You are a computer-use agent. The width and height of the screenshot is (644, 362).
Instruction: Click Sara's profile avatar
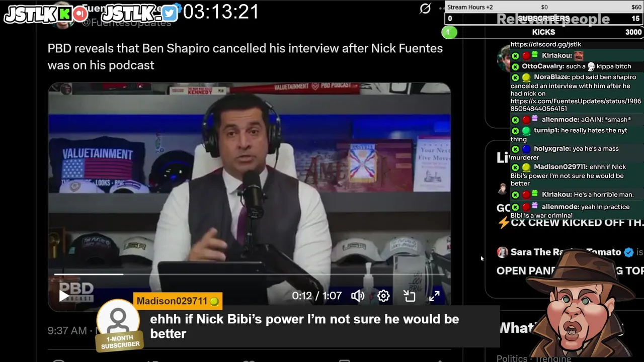coord(502,252)
